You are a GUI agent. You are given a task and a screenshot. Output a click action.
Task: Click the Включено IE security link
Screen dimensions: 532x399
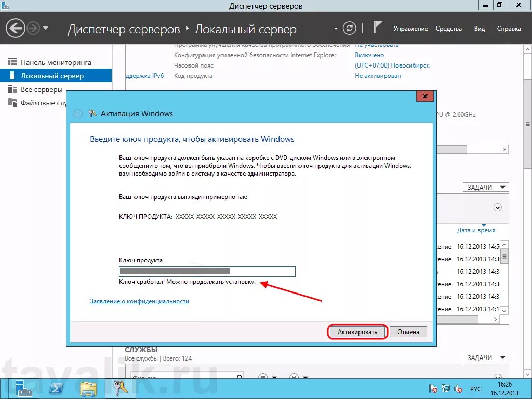[369, 55]
